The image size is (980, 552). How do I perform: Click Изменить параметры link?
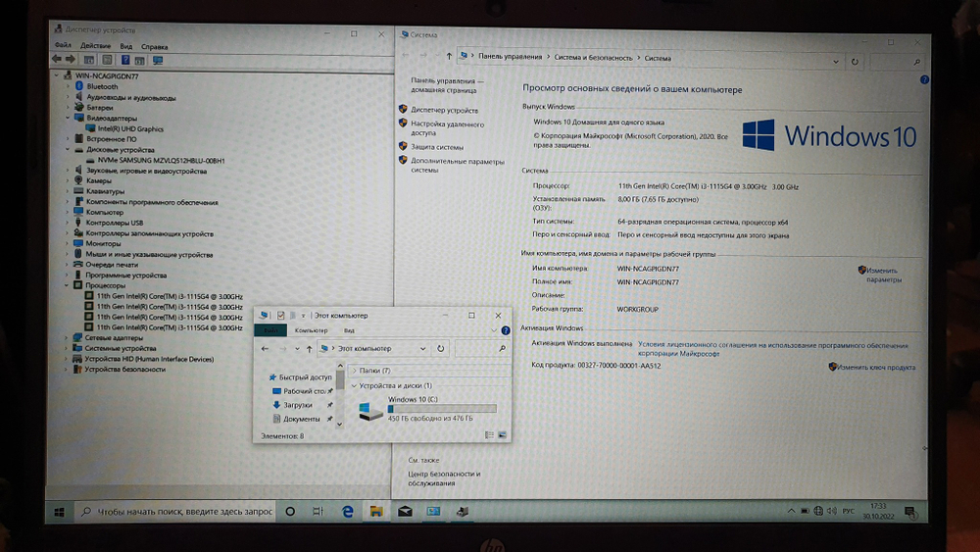pos(883,276)
